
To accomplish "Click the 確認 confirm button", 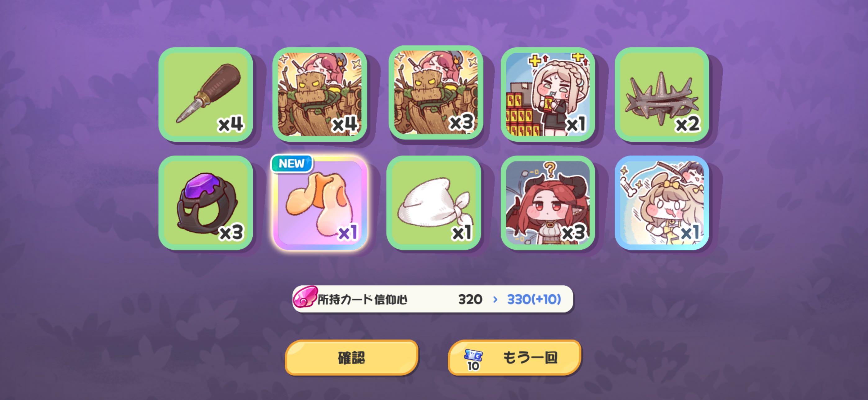I will (x=351, y=358).
